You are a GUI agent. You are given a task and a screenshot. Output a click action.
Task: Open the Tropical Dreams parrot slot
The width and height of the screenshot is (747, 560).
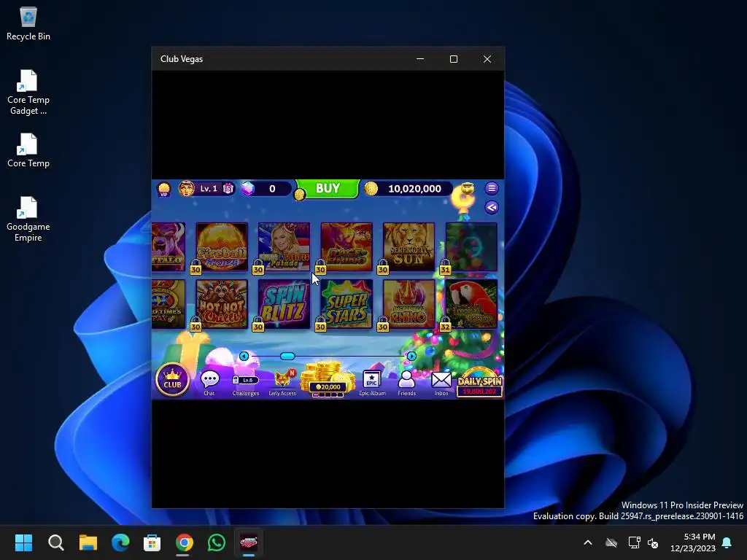(x=472, y=304)
